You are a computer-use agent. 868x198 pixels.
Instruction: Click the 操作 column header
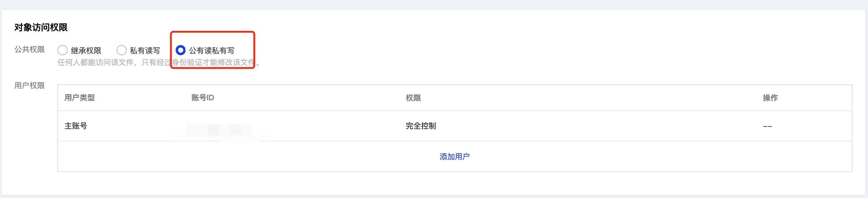770,98
